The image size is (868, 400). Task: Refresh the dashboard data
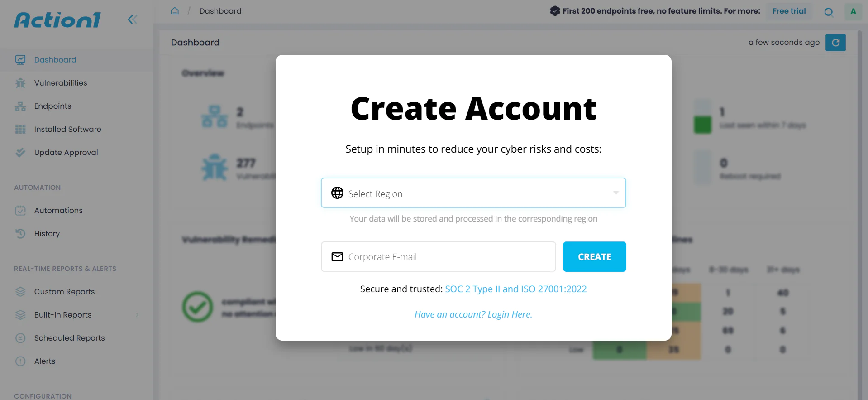click(835, 43)
